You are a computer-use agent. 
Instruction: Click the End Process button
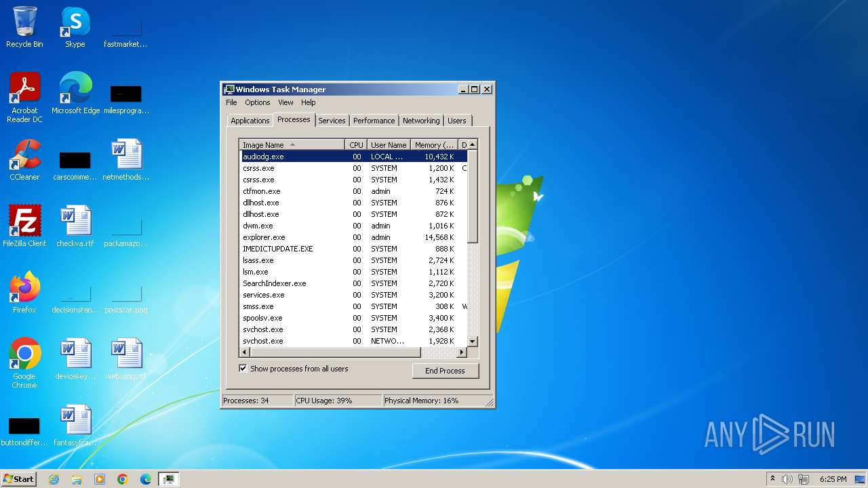coord(445,371)
